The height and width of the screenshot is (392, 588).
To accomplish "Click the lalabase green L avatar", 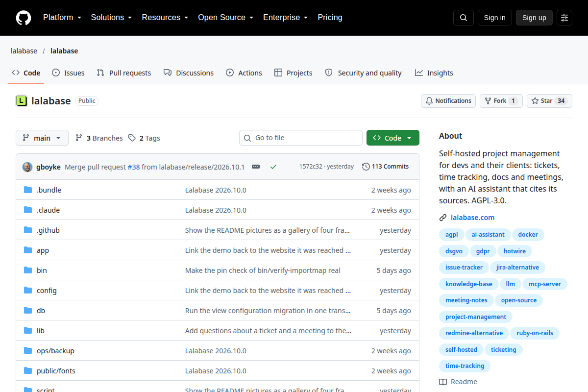I will tap(22, 101).
